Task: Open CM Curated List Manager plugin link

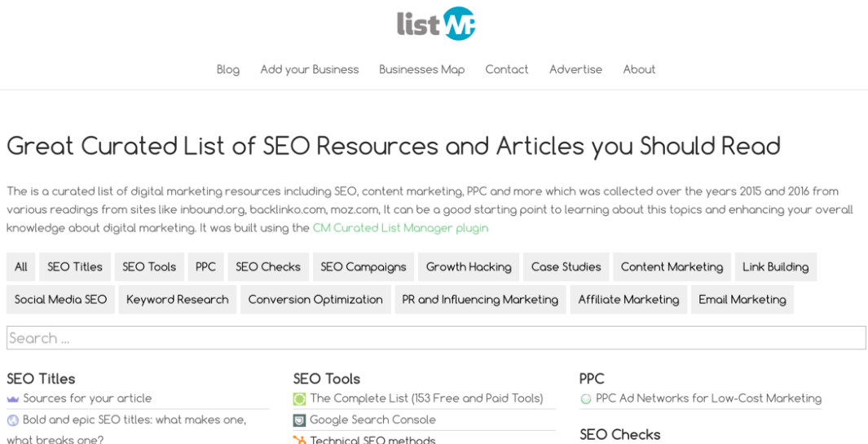Action: coord(400,228)
